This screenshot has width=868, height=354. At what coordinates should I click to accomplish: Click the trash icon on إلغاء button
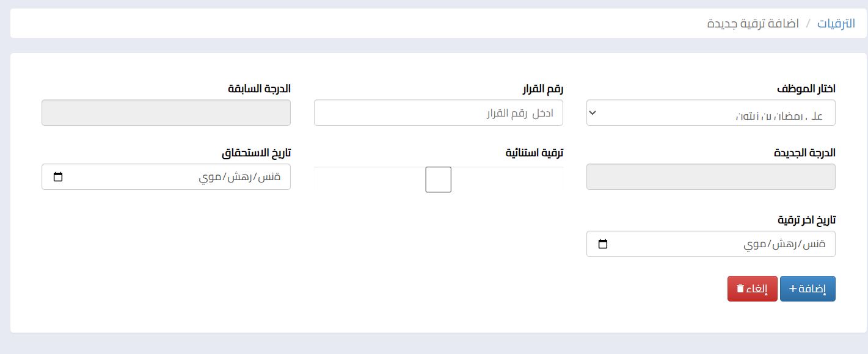740,289
